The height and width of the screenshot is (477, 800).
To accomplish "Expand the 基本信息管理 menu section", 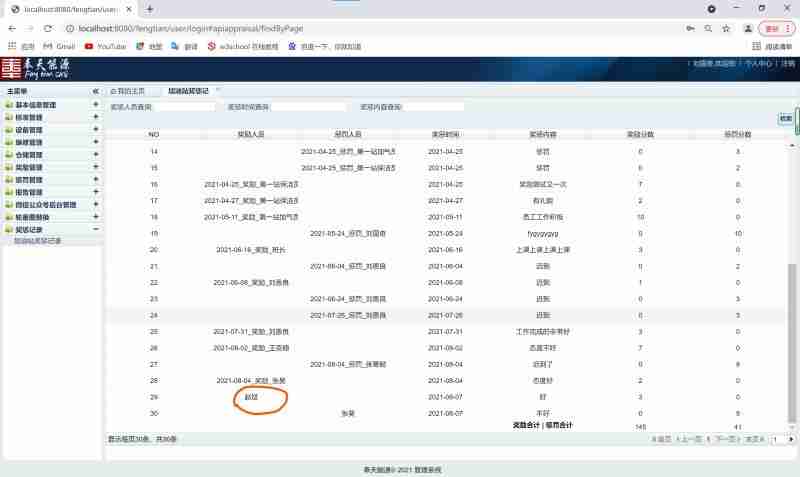I will [x=95, y=105].
